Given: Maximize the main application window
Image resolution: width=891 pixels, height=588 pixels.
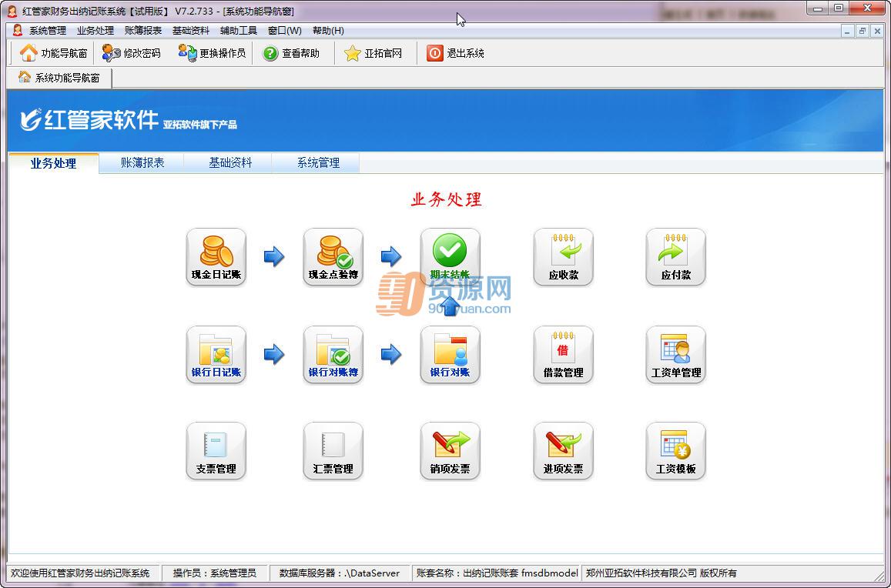Looking at the screenshot, I should 839,8.
